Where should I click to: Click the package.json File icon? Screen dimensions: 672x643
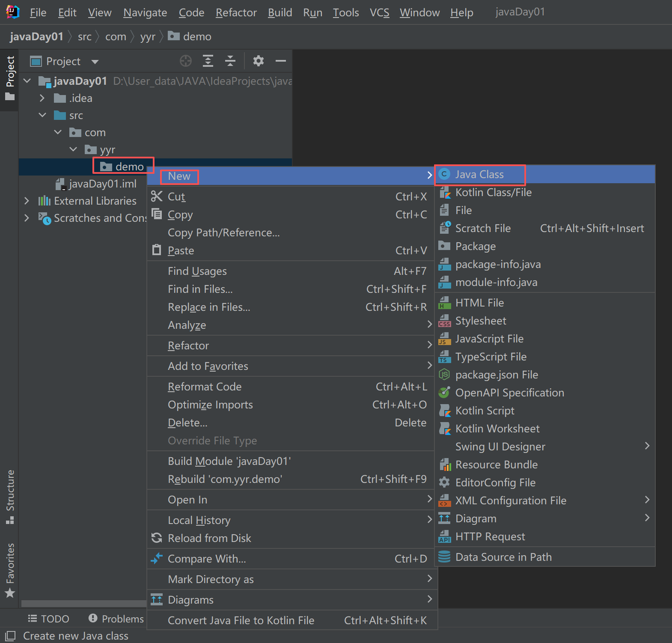(445, 375)
